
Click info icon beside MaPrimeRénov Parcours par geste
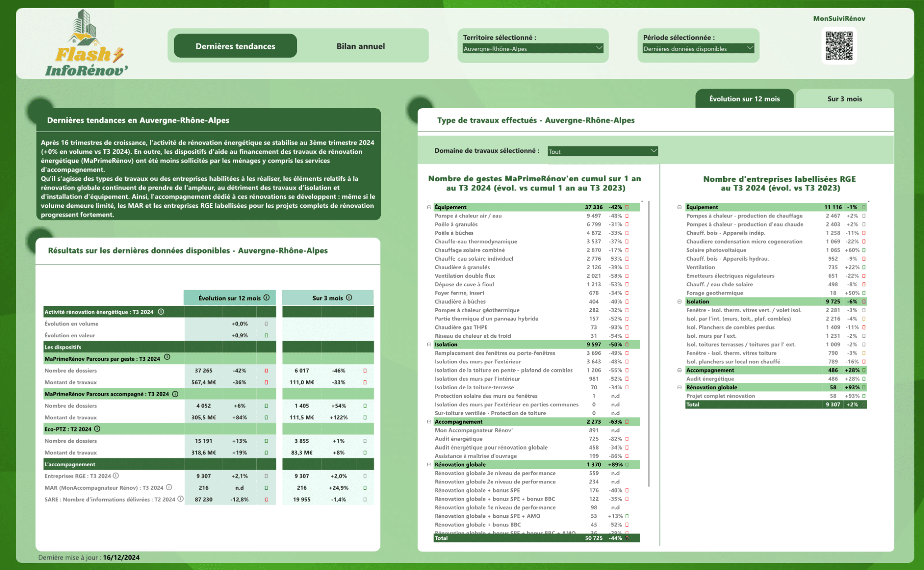click(167, 357)
